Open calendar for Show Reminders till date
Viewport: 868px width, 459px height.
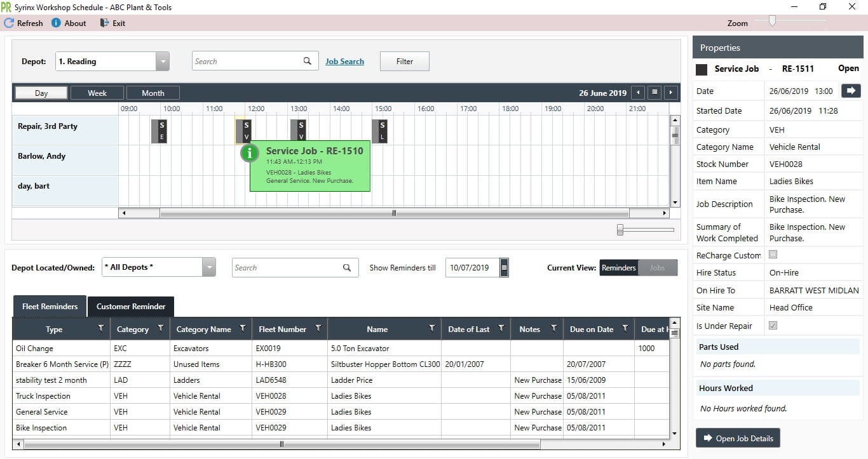tap(505, 267)
